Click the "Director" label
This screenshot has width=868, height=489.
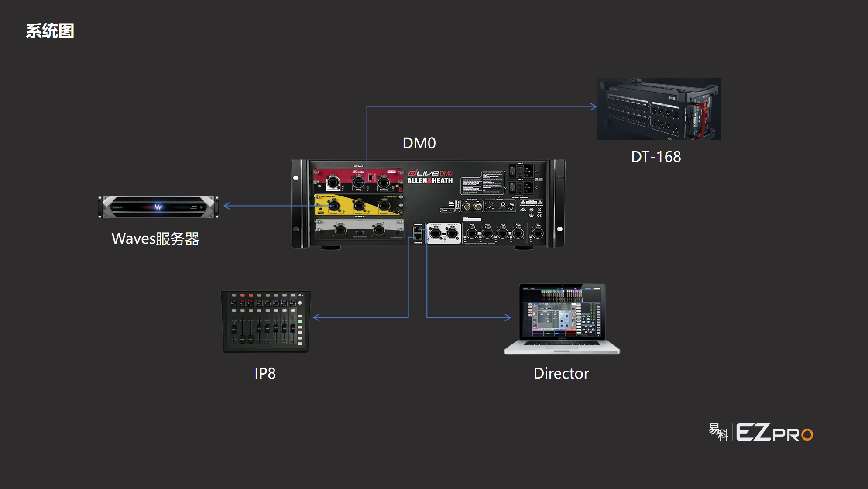click(561, 373)
